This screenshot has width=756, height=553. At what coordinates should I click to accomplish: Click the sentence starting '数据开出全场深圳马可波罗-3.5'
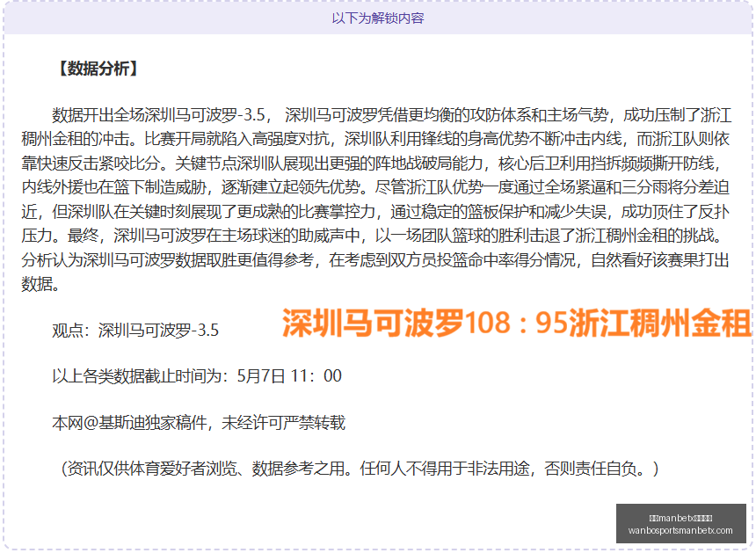click(x=392, y=115)
